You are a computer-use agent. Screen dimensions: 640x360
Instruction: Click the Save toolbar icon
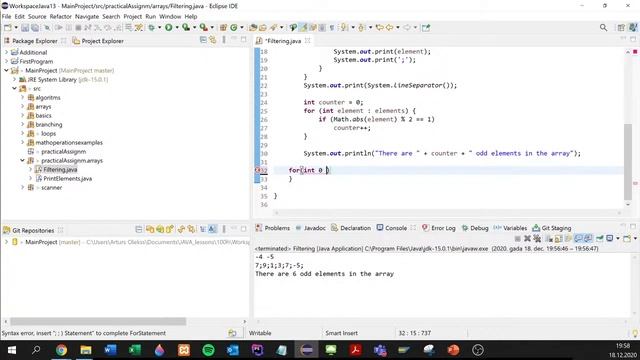(25, 28)
